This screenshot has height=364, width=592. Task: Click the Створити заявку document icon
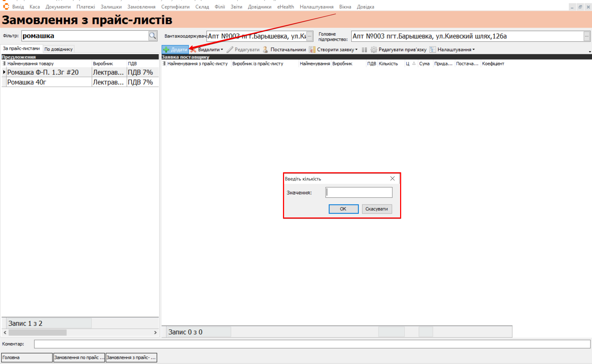point(312,50)
